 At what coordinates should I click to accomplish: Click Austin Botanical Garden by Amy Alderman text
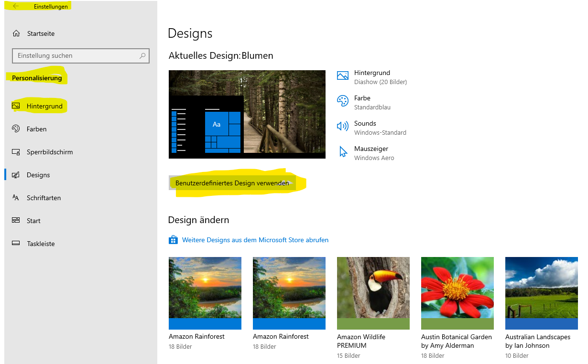coord(457,341)
